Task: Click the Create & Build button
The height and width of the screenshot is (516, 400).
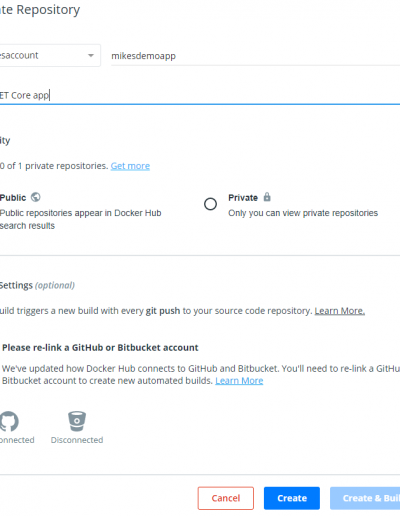Action: (x=365, y=498)
